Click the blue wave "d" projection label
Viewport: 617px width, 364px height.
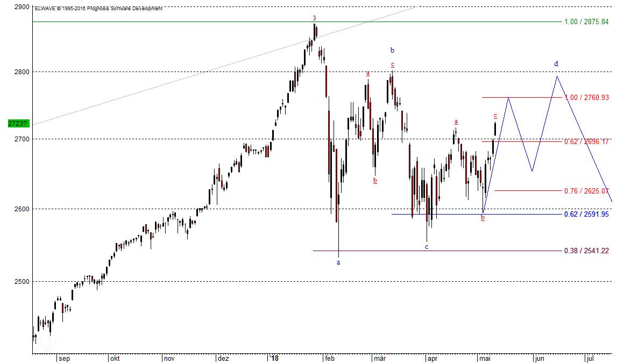pyautogui.click(x=556, y=63)
